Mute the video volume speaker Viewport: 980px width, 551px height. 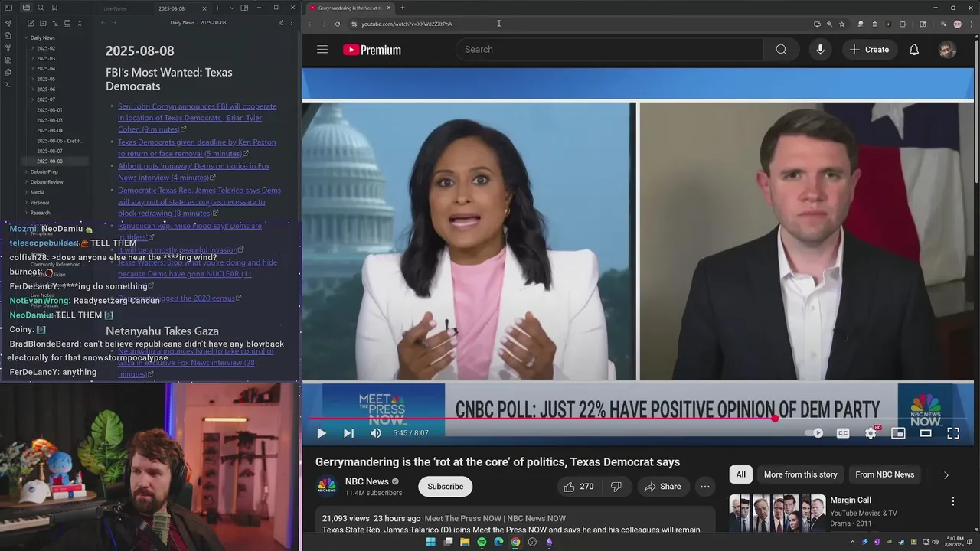pos(375,433)
